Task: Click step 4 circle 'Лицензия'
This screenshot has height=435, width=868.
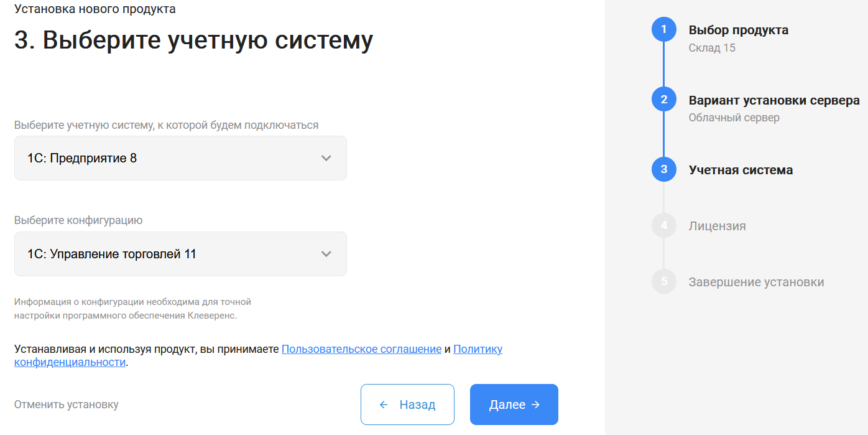Action: [664, 225]
